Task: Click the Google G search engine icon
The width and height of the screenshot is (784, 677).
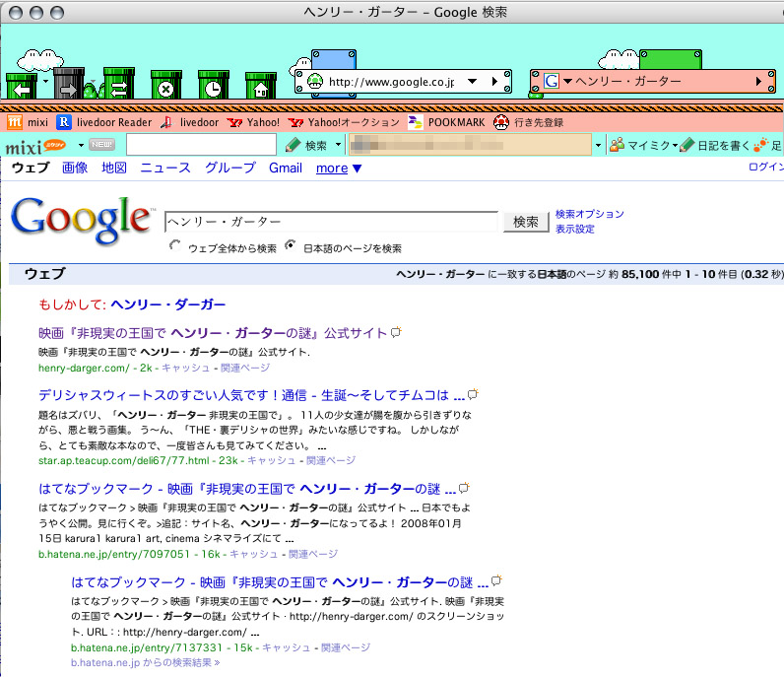Action: click(552, 81)
